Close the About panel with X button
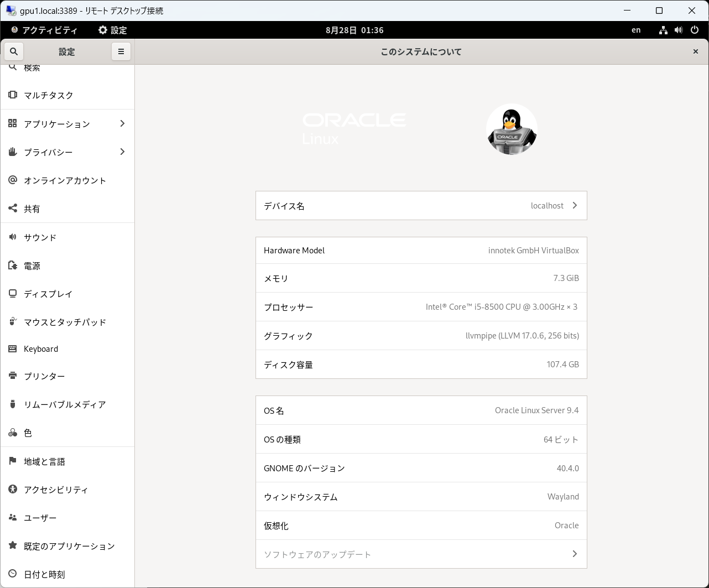This screenshot has height=588, width=709. coord(696,51)
